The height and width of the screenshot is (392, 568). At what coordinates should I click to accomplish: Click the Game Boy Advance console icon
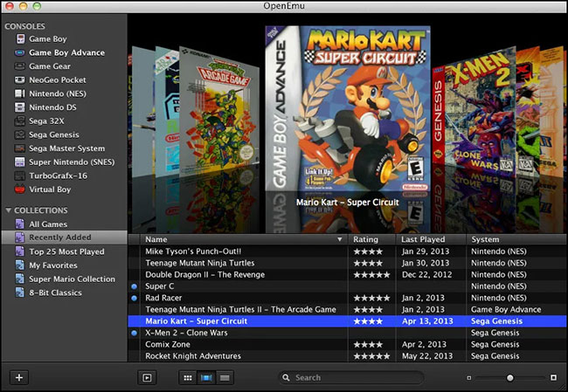19,53
